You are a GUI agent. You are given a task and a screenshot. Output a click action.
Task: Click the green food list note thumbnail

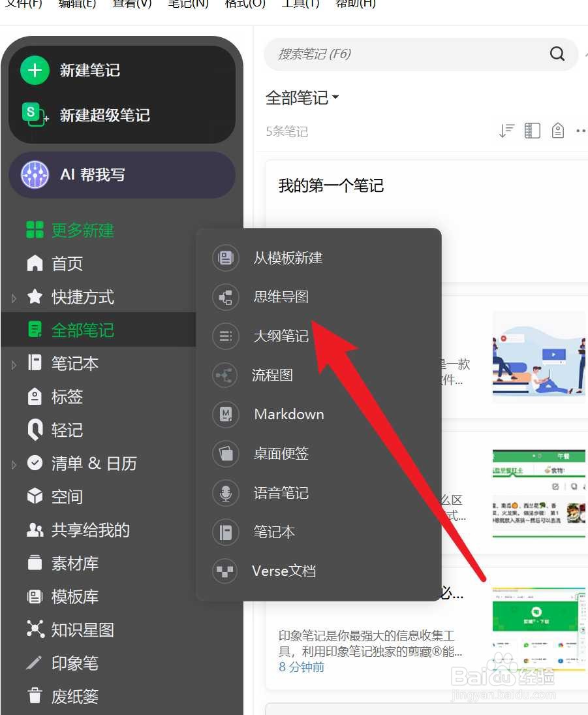click(539, 494)
